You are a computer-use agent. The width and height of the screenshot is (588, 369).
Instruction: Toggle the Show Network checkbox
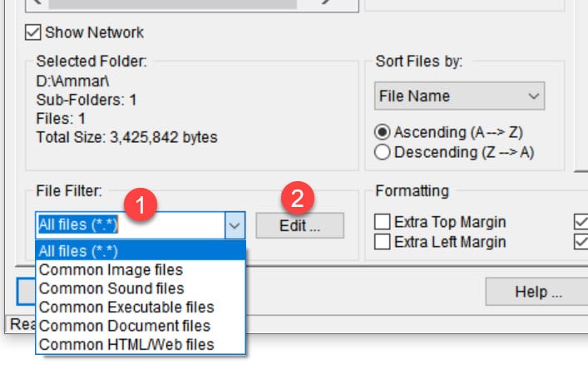click(33, 32)
